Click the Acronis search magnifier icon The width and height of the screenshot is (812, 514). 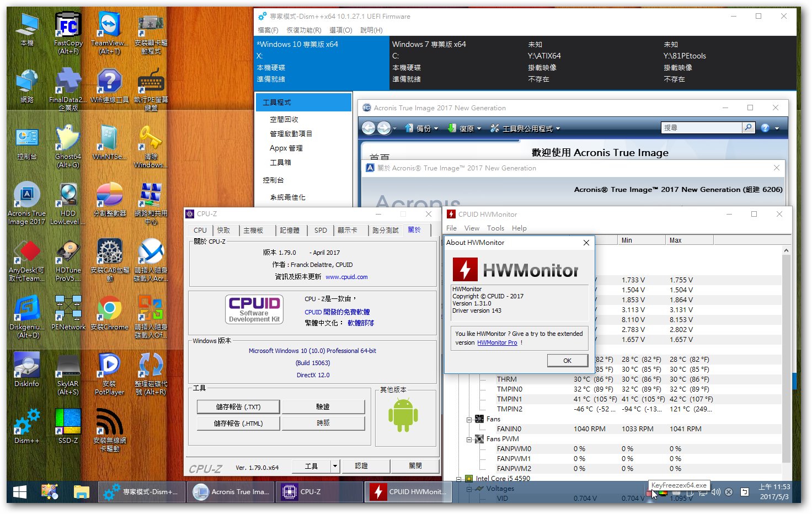pos(748,127)
